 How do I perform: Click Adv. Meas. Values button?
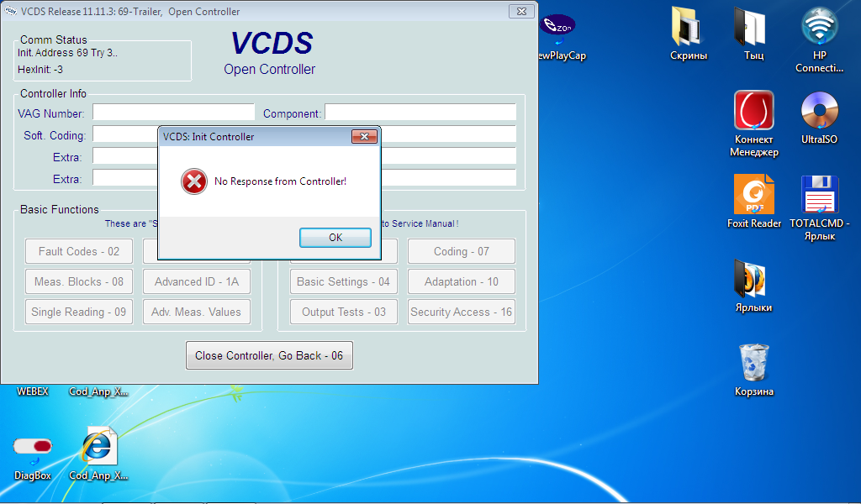[x=197, y=312]
